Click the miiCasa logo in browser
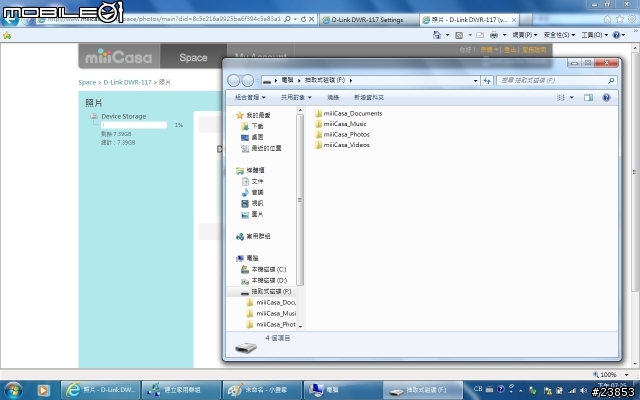 (x=118, y=58)
